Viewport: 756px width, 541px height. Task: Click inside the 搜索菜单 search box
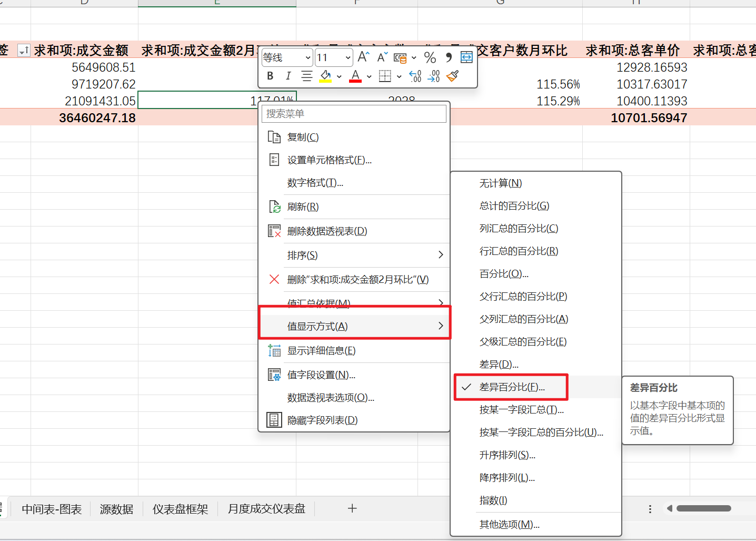pos(354,113)
